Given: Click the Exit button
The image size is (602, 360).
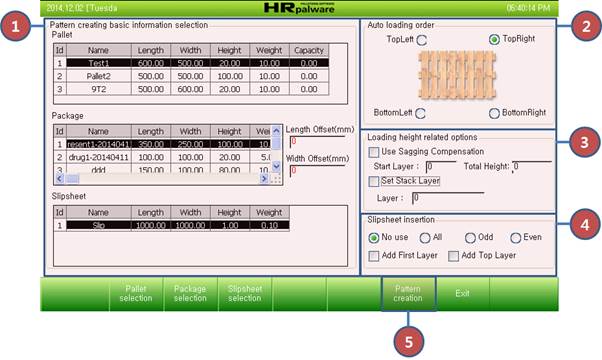Looking at the screenshot, I should pos(463,294).
